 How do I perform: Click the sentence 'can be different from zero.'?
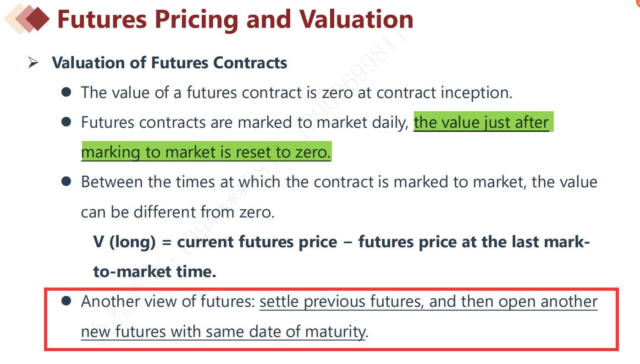point(178,212)
